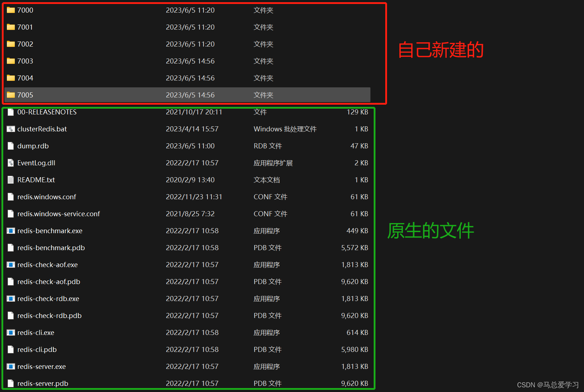Select the file name redis-check-aof.pdb
This screenshot has width=584, height=392.
pos(49,282)
